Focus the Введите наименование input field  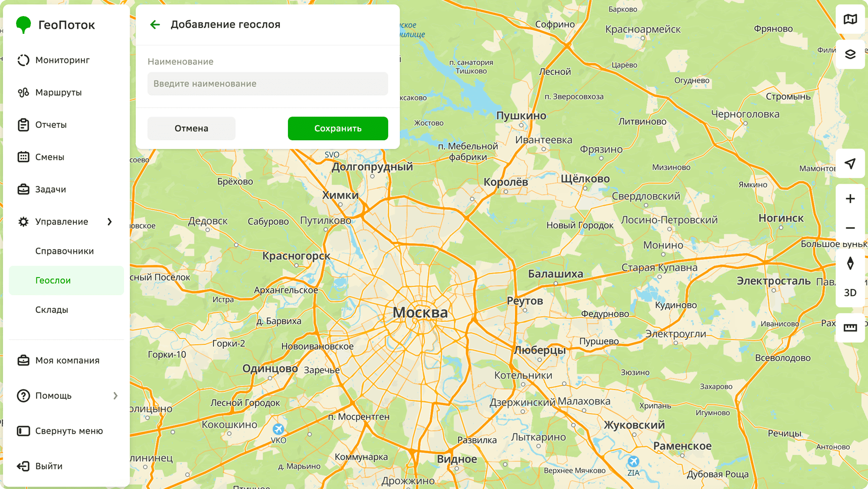[x=267, y=84]
